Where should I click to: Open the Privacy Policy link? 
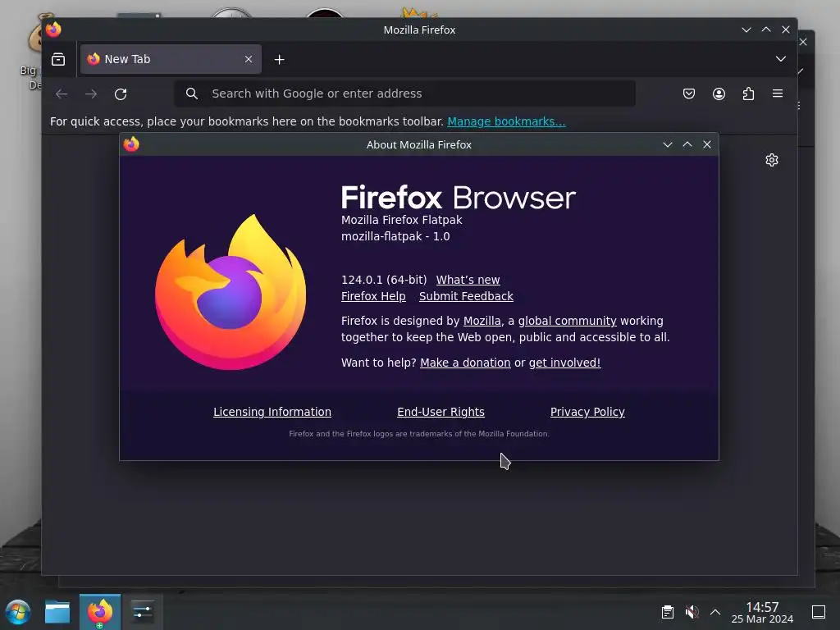pyautogui.click(x=587, y=412)
